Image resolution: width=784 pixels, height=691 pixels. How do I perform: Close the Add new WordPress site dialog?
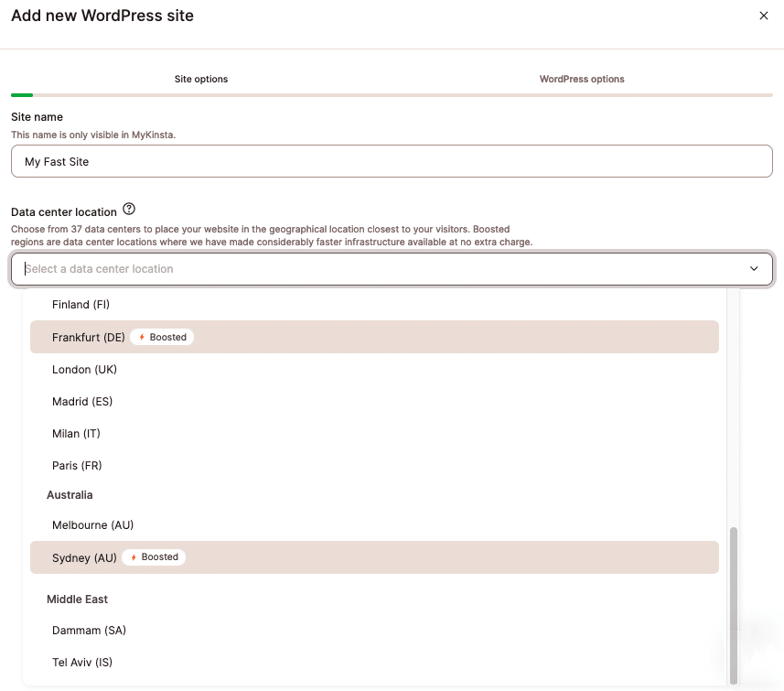point(764,16)
